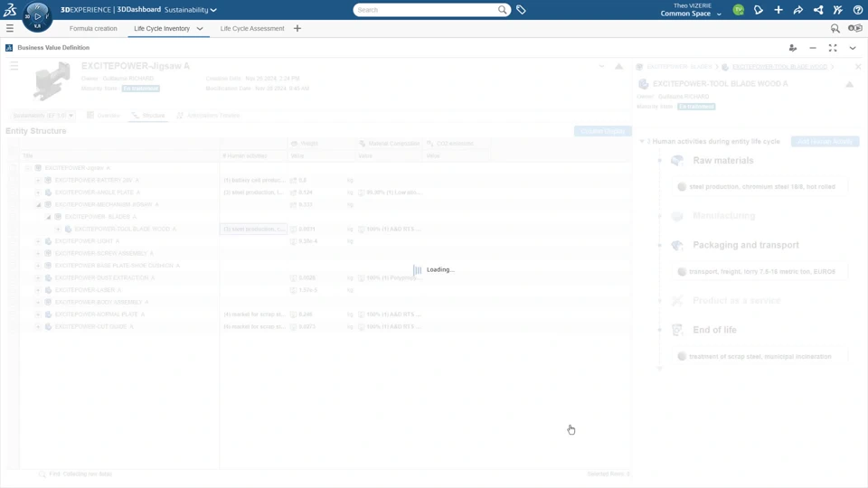This screenshot has width=868, height=488.
Task: Collapse EXCITEPOWER-BLADES node
Action: click(49, 217)
